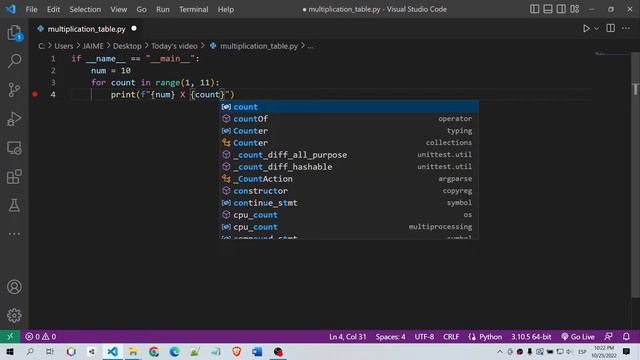Change indentation via Spaces: 4
Screen dimensions: 640x360
coord(390,337)
